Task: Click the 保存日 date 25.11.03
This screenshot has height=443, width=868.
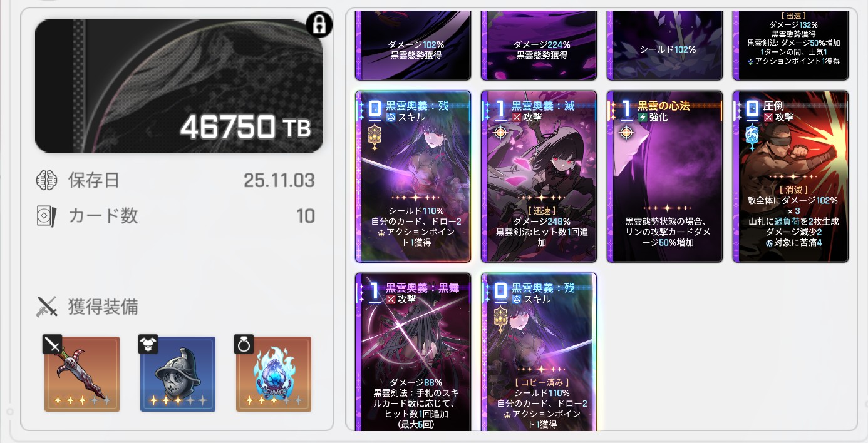Action: [279, 181]
